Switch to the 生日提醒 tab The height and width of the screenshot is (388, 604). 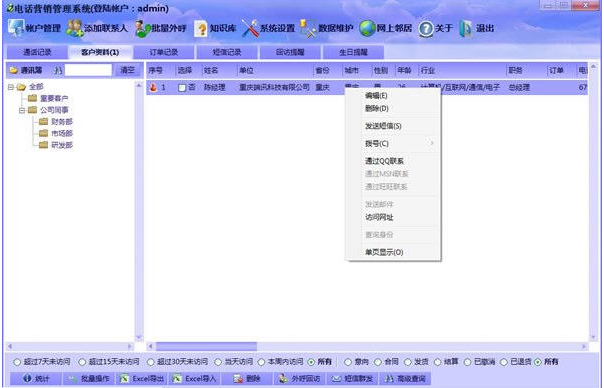353,52
